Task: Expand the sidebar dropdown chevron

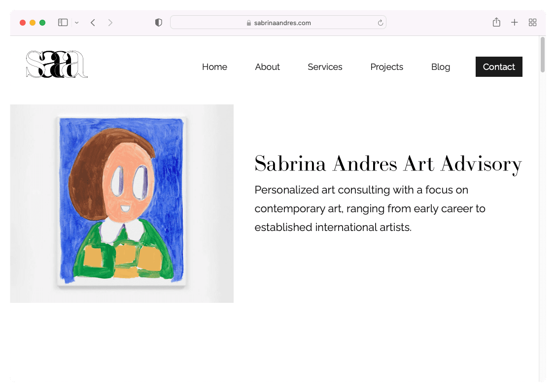Action: 76,23
